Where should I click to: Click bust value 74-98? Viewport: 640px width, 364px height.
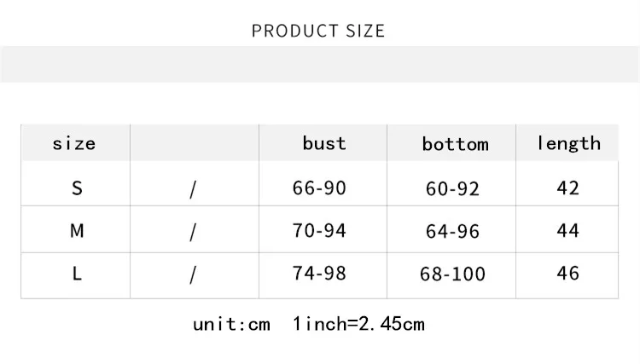(319, 273)
